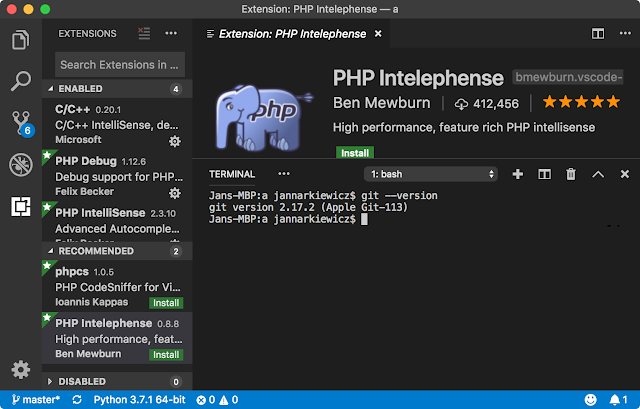Select Python 3.7.1 64-bit interpreter
640x409 pixels.
[139, 400]
